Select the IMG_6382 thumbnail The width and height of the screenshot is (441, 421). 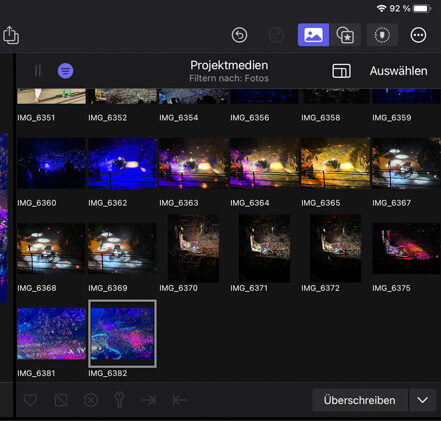122,334
